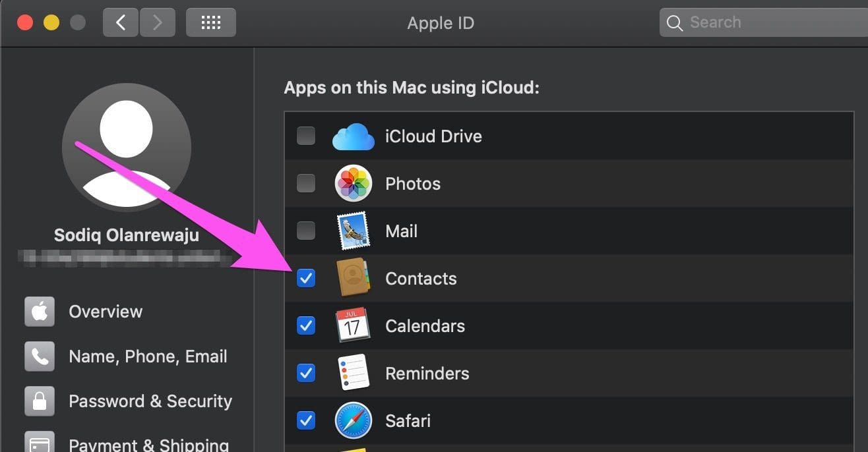Enable the Mail checkbox
The height and width of the screenshot is (452, 868).
point(306,231)
